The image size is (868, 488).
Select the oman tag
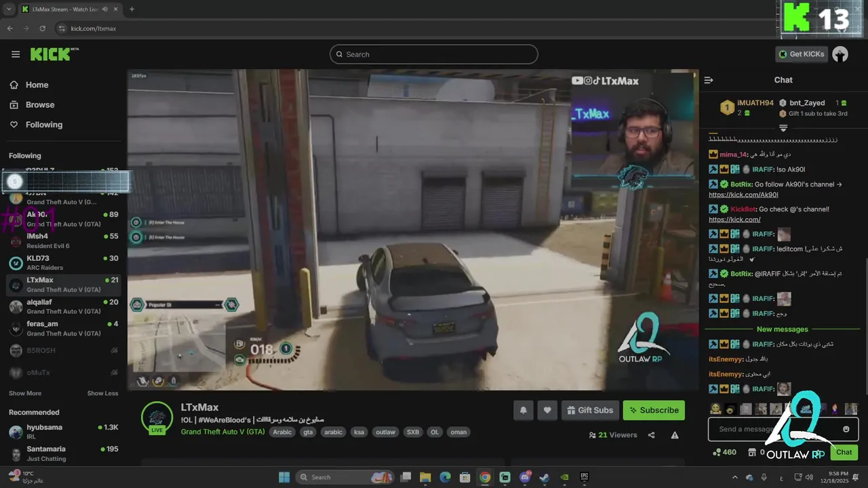(458, 432)
